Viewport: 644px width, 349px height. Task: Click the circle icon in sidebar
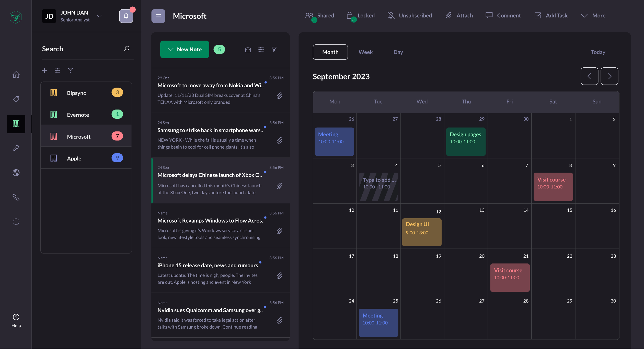point(16,222)
